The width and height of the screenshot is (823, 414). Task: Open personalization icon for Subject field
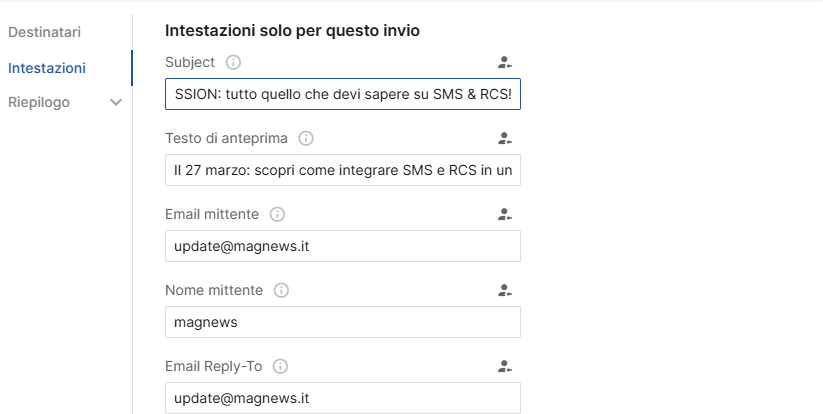[x=504, y=62]
